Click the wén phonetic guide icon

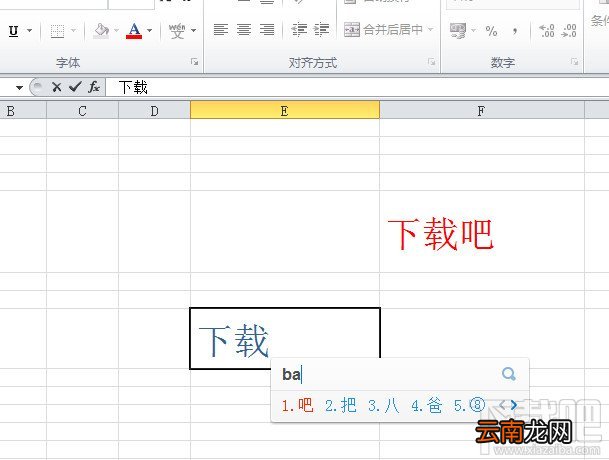coord(177,31)
